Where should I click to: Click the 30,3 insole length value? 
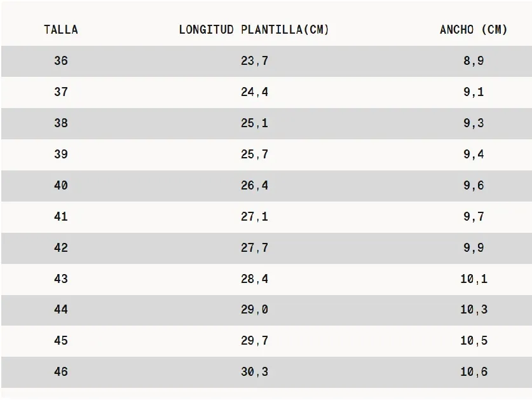pyautogui.click(x=254, y=372)
